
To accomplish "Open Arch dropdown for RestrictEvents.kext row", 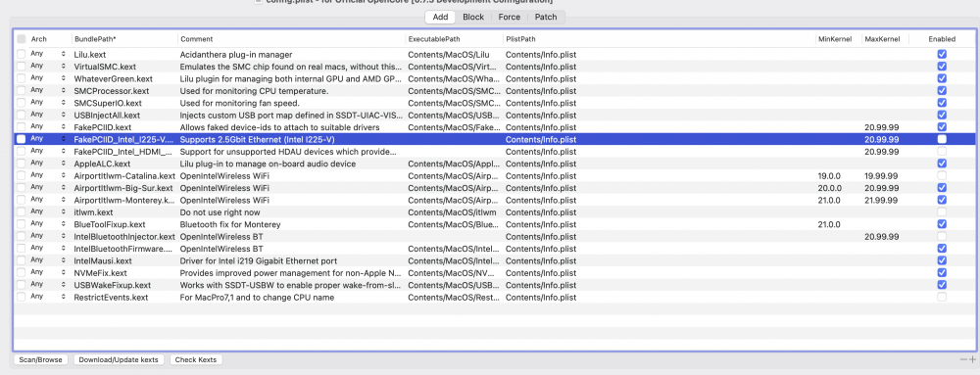I will [x=47, y=297].
